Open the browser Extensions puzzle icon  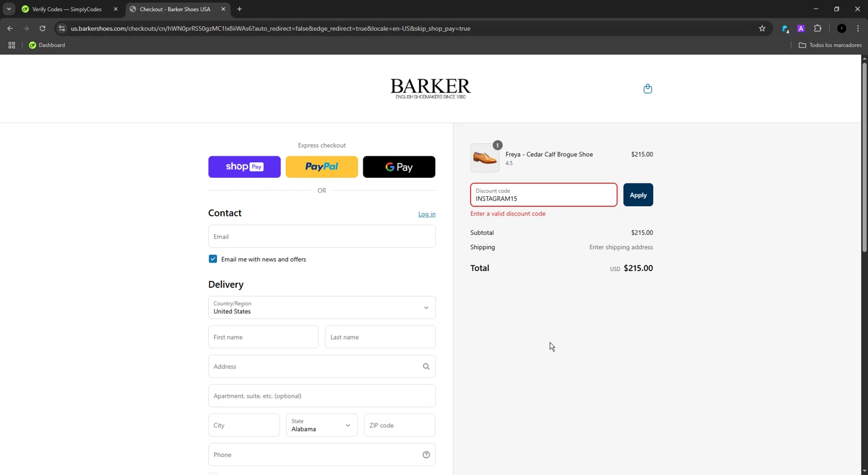pyautogui.click(x=818, y=28)
